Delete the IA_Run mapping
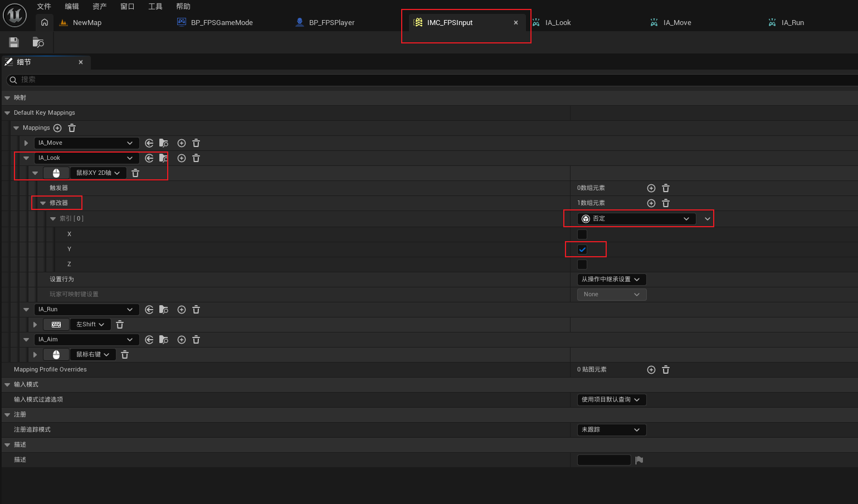This screenshot has width=858, height=504. coord(196,310)
